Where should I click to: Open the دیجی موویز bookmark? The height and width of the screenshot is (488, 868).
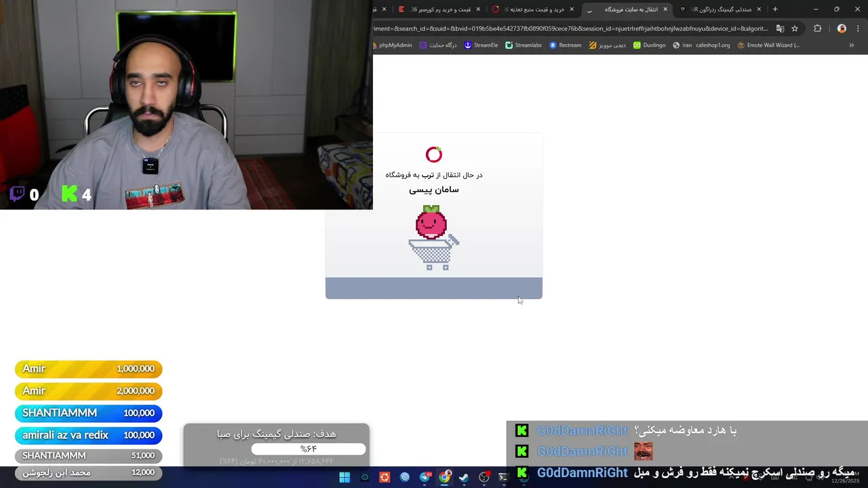coord(608,45)
